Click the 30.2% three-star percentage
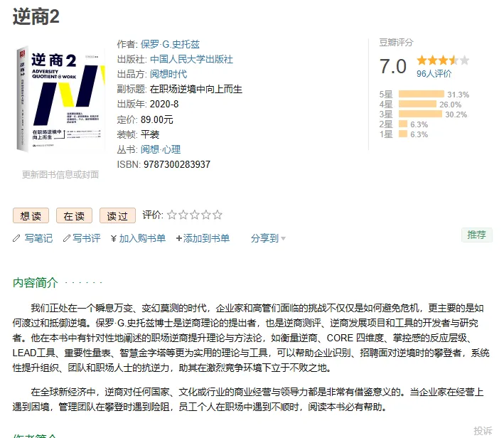504x438 pixels. point(456,114)
